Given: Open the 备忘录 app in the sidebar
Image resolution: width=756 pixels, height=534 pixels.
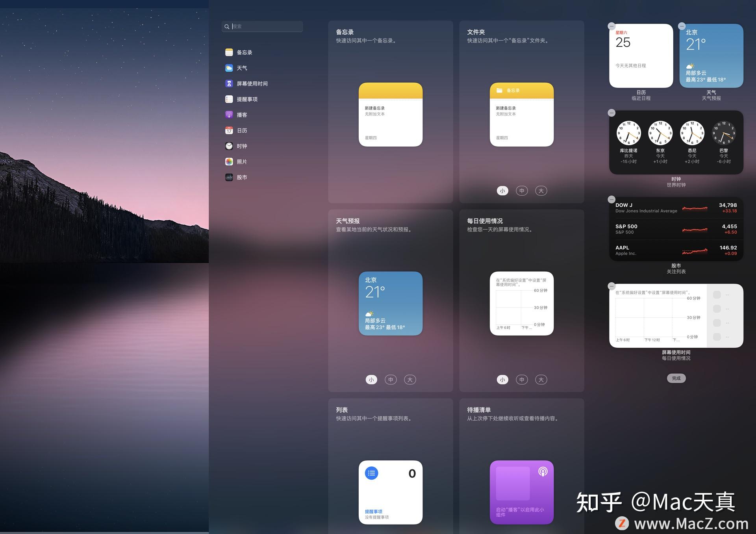Looking at the screenshot, I should point(245,52).
